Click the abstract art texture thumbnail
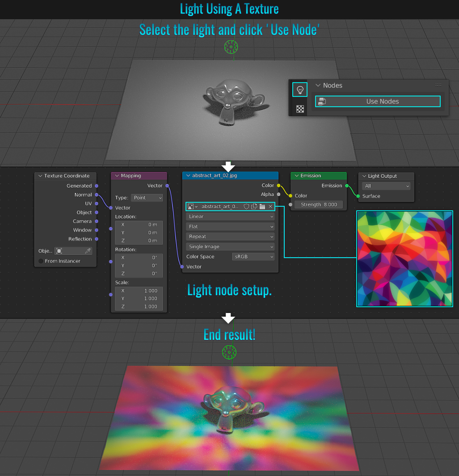459x476 pixels. pyautogui.click(x=404, y=259)
